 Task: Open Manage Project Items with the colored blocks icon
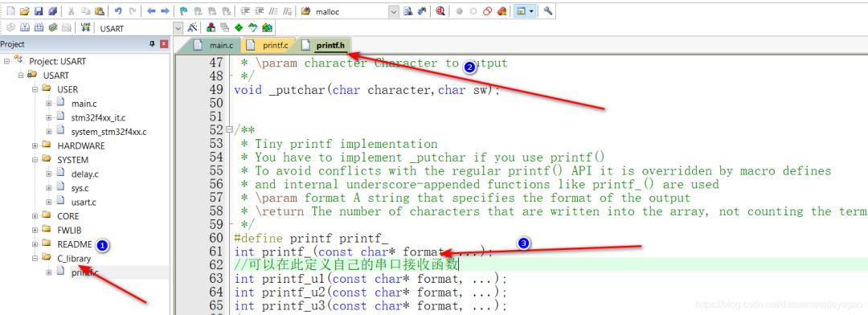tap(211, 27)
